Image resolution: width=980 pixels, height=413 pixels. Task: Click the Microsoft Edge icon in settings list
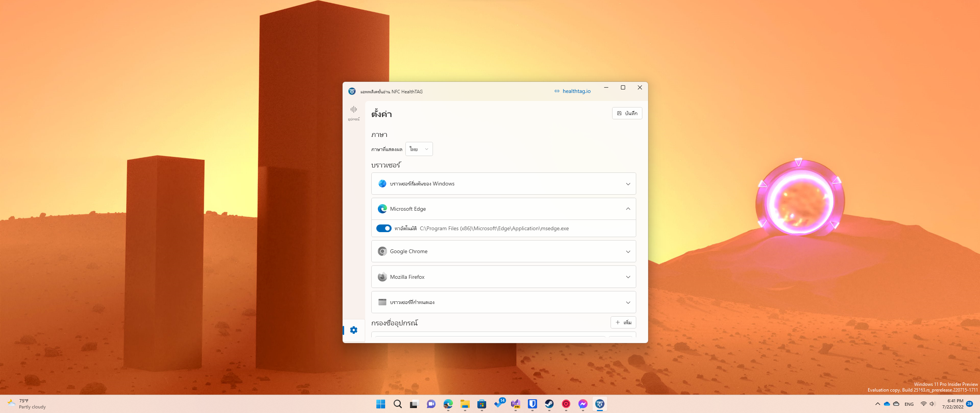(x=382, y=209)
